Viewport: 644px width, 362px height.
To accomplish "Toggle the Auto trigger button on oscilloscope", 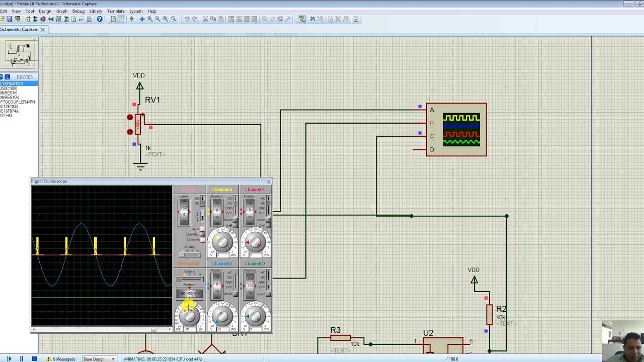I will tap(202, 229).
